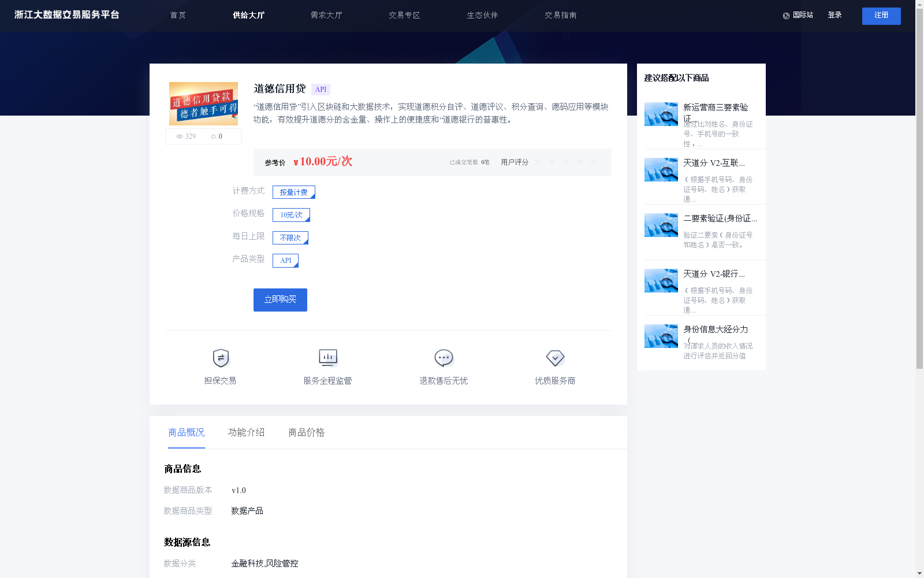924x578 pixels.
Task: Click scrollbar down arrow
Action: (919, 573)
